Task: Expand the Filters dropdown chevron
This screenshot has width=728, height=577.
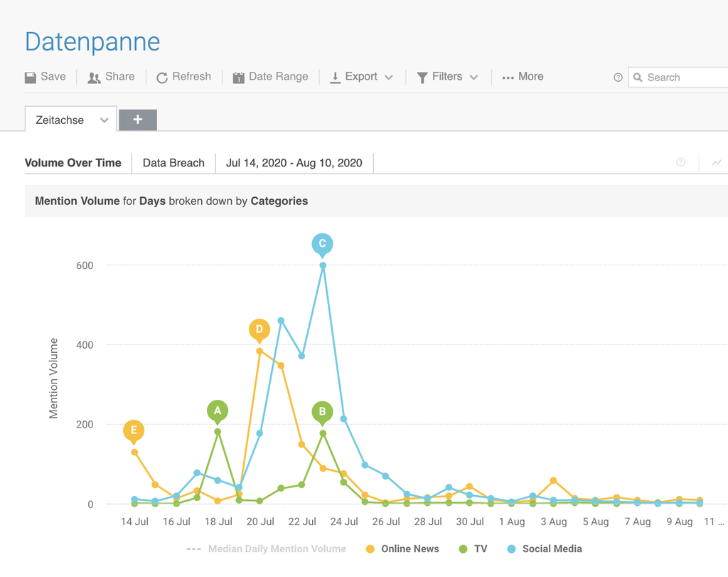Action: [474, 78]
